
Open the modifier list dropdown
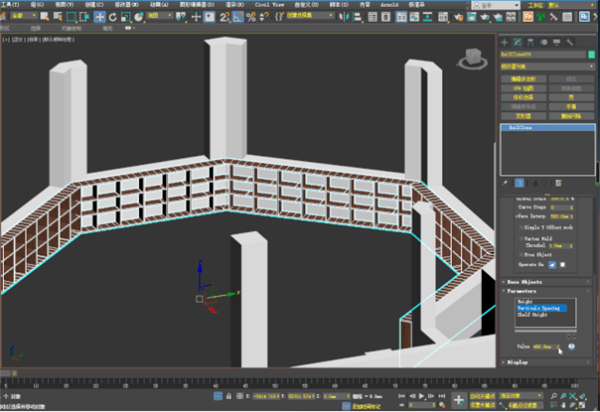[x=546, y=66]
